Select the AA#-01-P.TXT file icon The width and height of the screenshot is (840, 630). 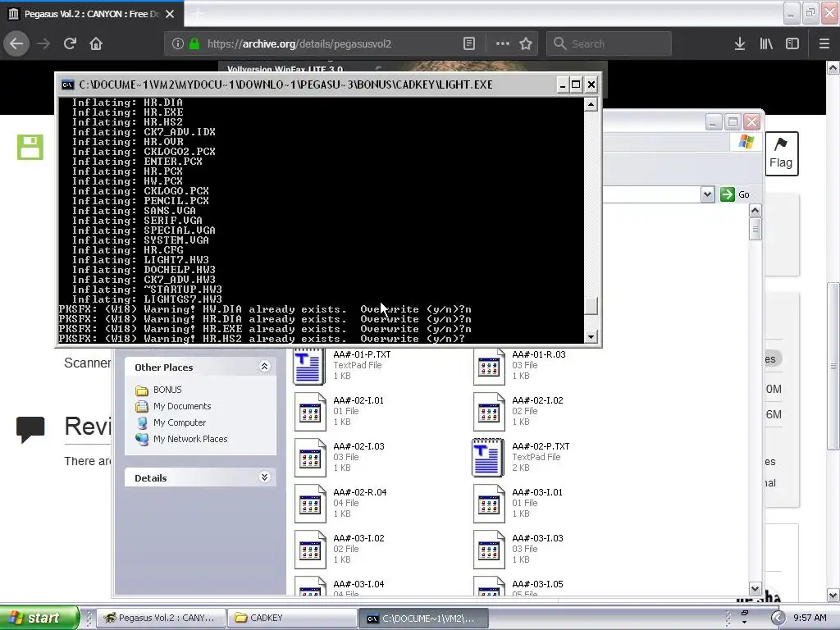(x=309, y=367)
